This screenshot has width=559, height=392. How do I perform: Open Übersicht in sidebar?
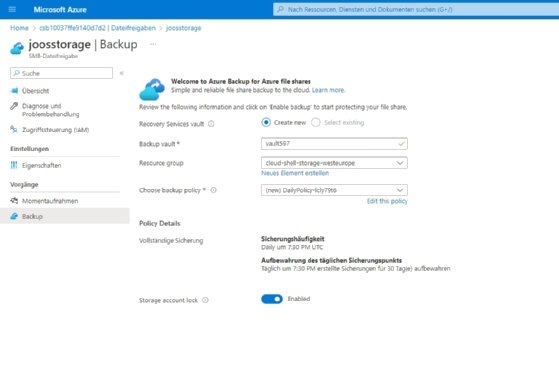pyautogui.click(x=35, y=91)
